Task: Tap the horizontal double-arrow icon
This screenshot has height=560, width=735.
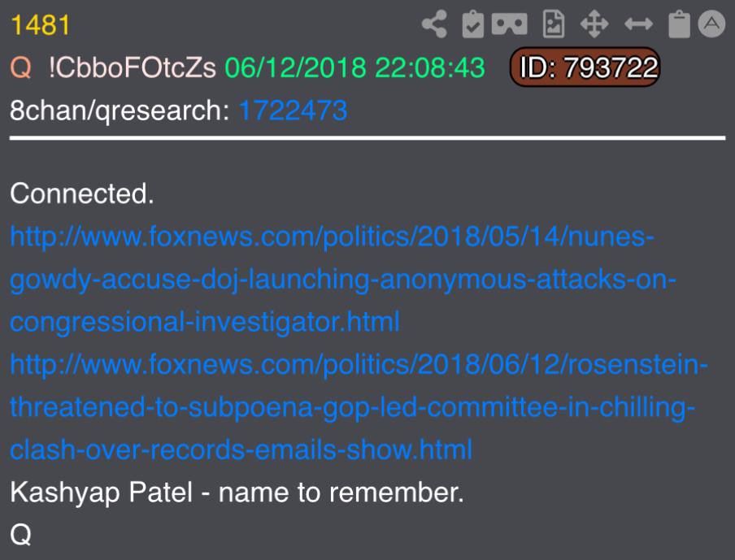Action: pos(638,24)
